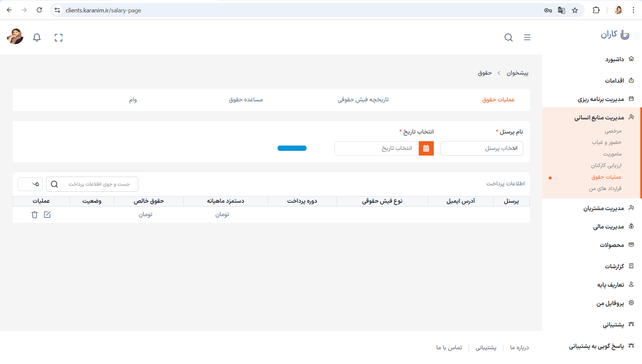Viewport: 642px width, 364px height.
Task: Click the search magnifier icon in header
Action: click(508, 37)
